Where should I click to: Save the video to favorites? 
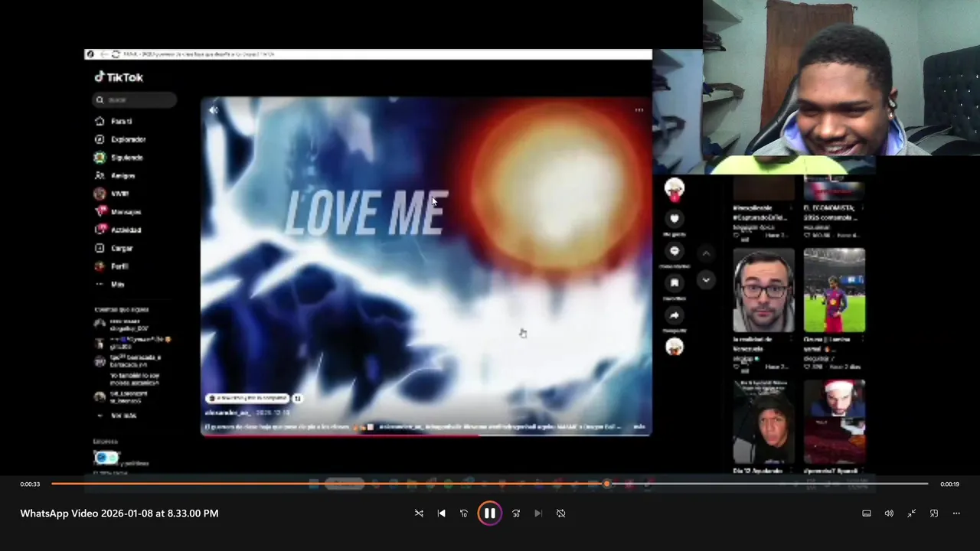(675, 283)
